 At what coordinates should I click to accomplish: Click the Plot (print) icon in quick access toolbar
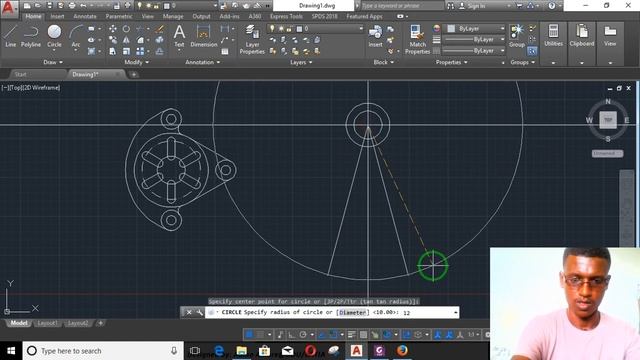click(72, 6)
